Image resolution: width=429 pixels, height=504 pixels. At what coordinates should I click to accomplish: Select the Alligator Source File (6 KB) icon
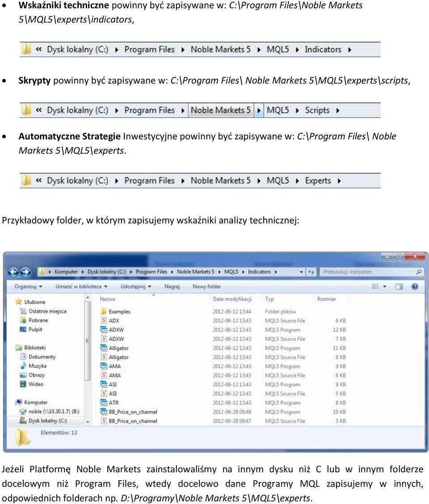103,357
